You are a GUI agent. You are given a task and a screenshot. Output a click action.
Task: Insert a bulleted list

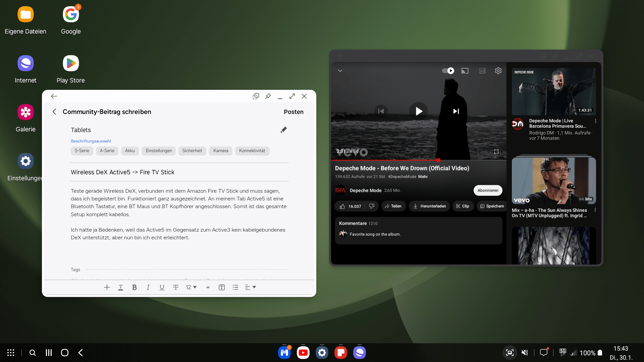[235, 287]
